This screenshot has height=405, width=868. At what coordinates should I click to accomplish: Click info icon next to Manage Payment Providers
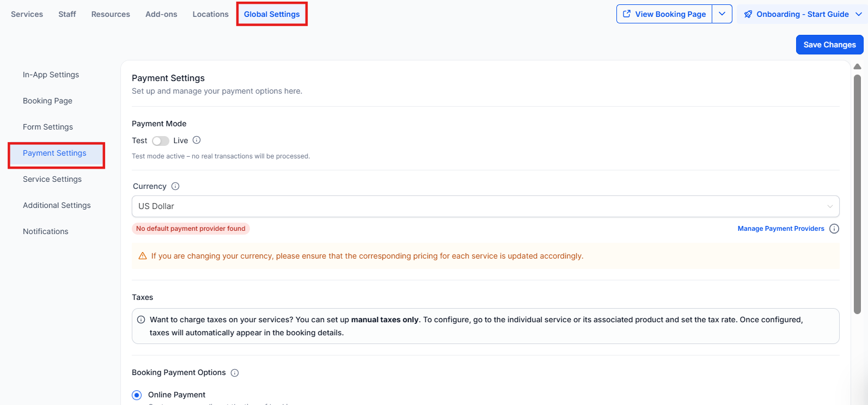(834, 229)
